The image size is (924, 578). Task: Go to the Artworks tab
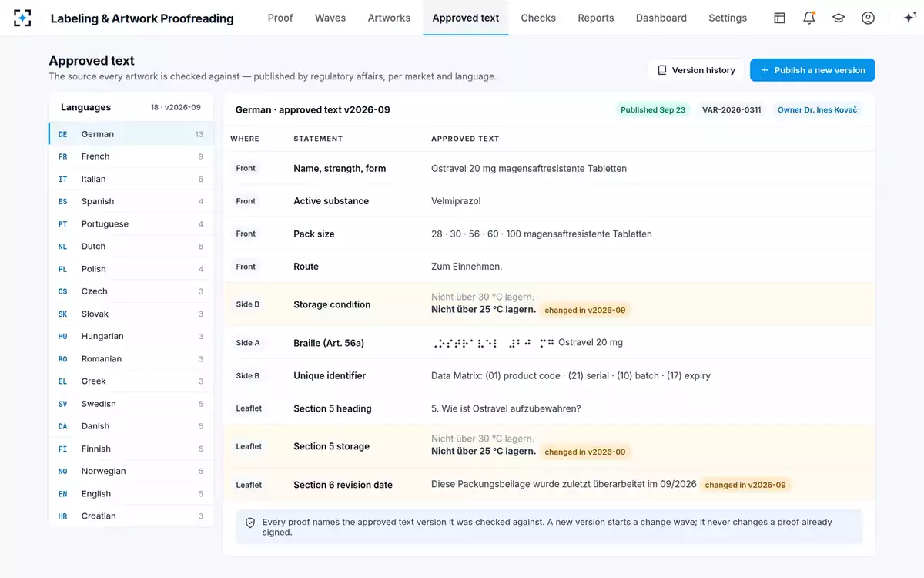point(389,18)
